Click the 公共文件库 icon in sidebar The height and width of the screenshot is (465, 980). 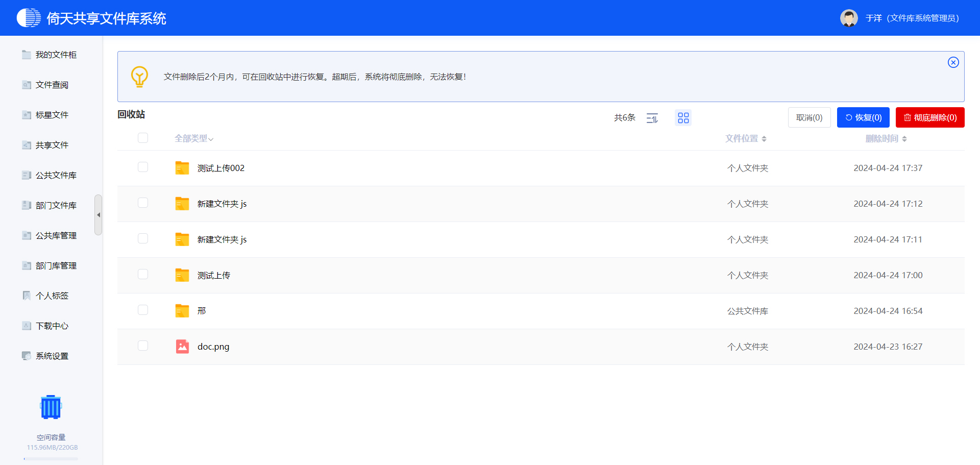coord(27,175)
